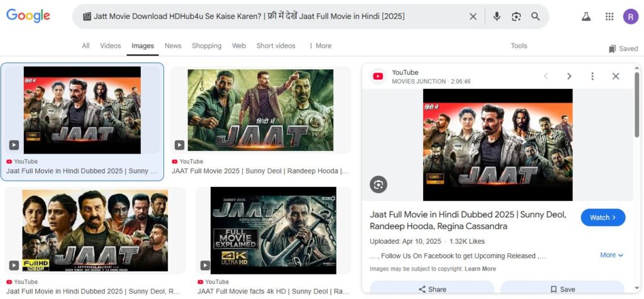Click the large preview image in the side panel

(x=498, y=145)
